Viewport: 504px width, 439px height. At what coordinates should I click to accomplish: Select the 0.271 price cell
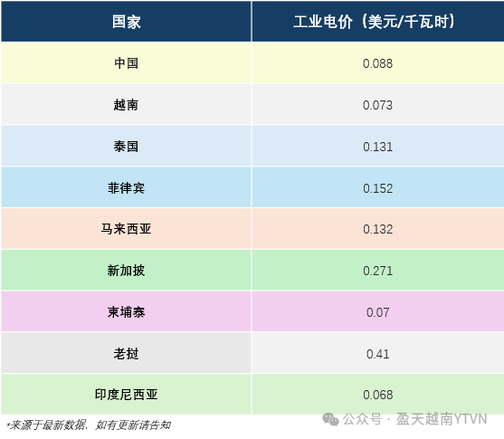point(377,271)
